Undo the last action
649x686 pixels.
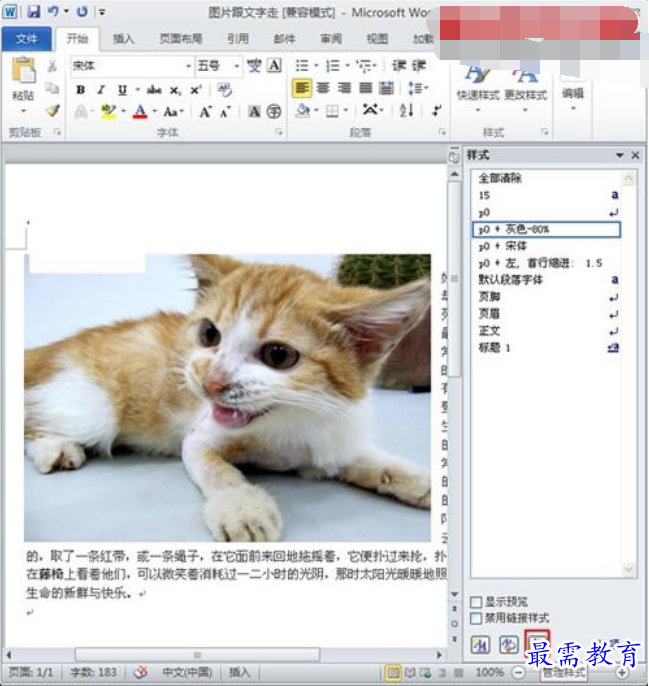53,11
